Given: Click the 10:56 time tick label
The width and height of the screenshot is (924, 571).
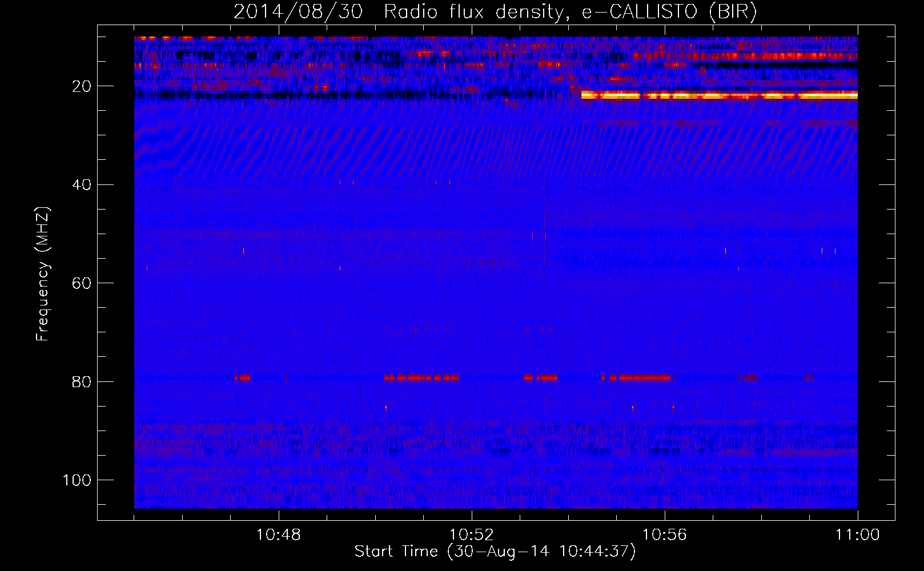Looking at the screenshot, I should [x=665, y=535].
